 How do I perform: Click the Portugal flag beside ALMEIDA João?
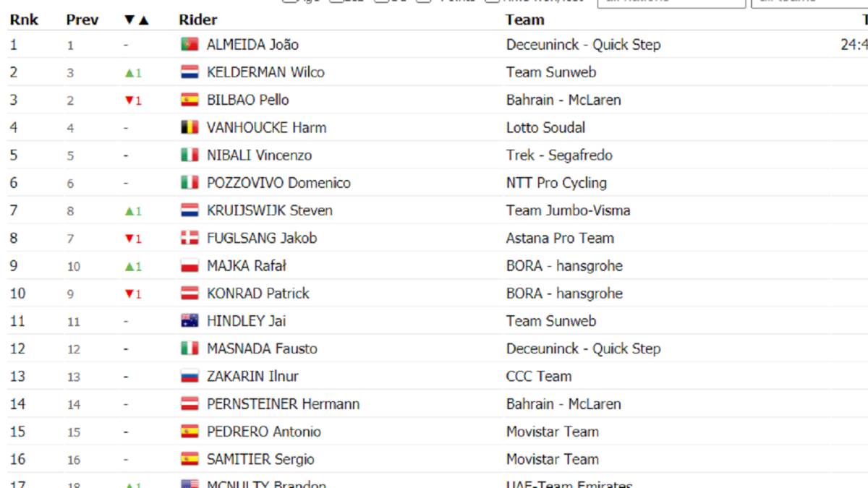pyautogui.click(x=190, y=45)
